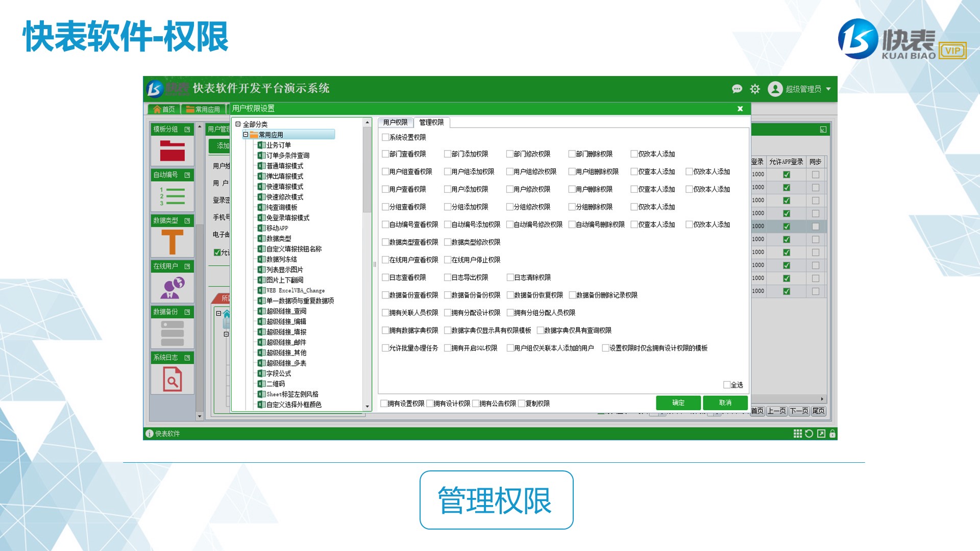Select 字段公式 tree item
Image resolution: width=980 pixels, height=551 pixels.
(x=279, y=373)
